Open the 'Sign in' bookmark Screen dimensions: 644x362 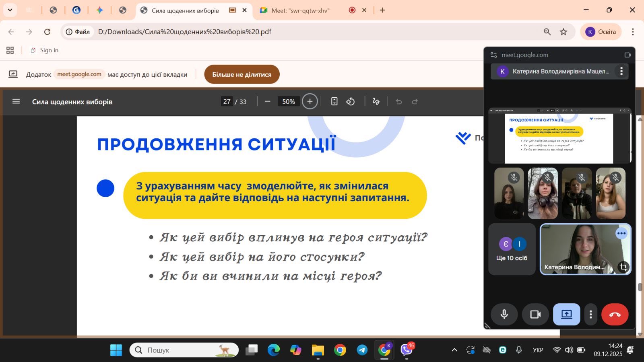45,50
